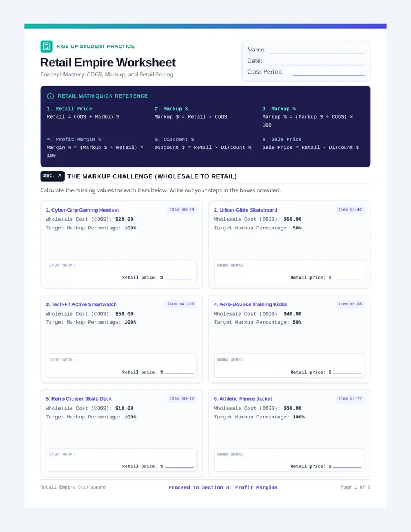Click "Page 1 of 3" footer text
This screenshot has height=532, width=411.
pos(355,487)
